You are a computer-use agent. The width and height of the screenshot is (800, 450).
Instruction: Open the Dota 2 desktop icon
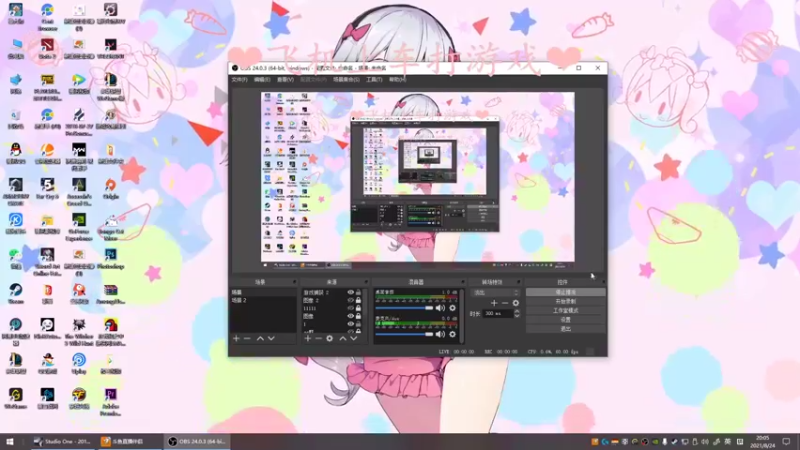point(47,49)
